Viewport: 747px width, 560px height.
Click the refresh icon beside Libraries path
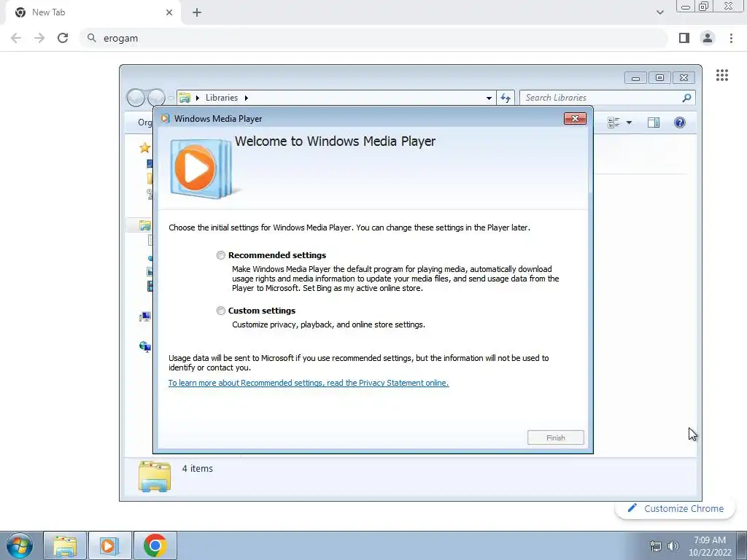coord(506,98)
